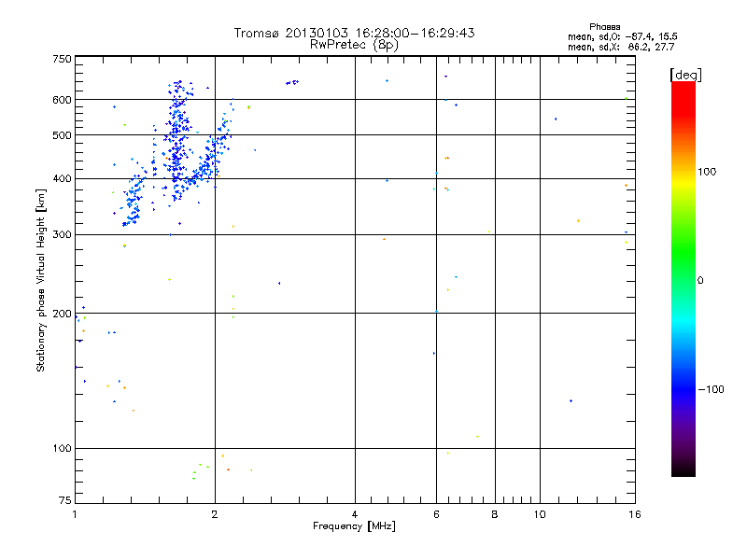Click the 'Phases' header label

tap(604, 27)
